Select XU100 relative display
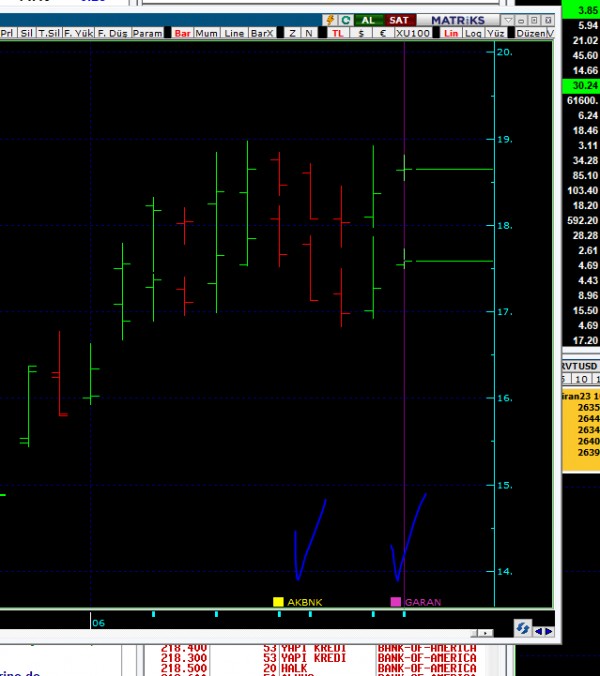This screenshot has height=676, width=600. pyautogui.click(x=412, y=33)
